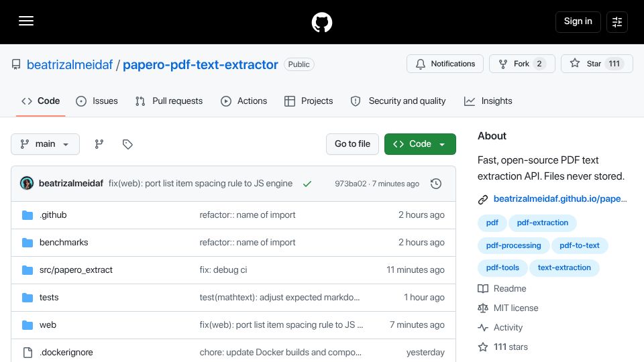Viewport: 644px width, 362px height.
Task: View branches via the branch icon
Action: coord(99,144)
